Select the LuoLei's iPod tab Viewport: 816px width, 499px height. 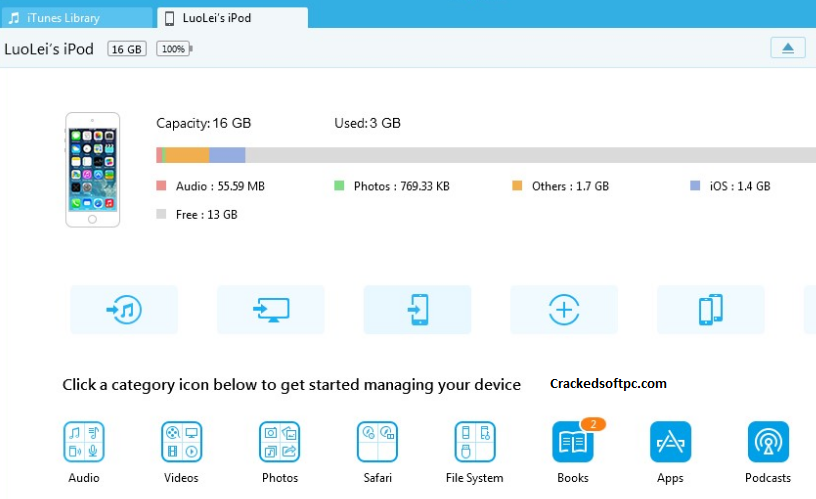tap(232, 18)
